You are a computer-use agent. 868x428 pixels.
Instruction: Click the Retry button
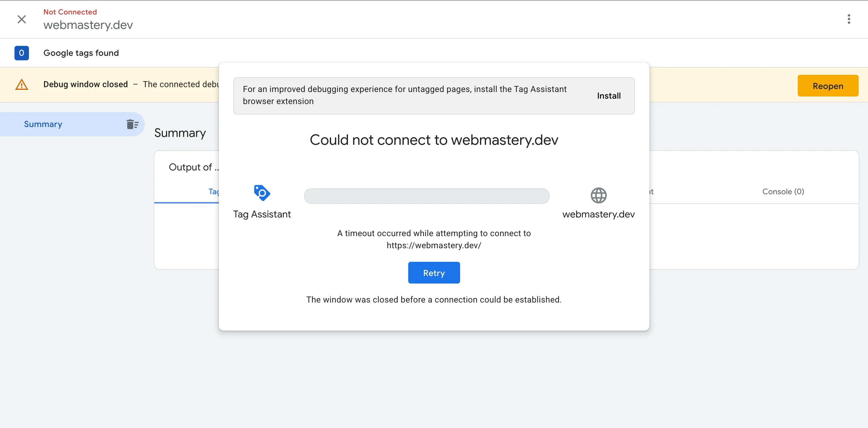click(x=434, y=273)
